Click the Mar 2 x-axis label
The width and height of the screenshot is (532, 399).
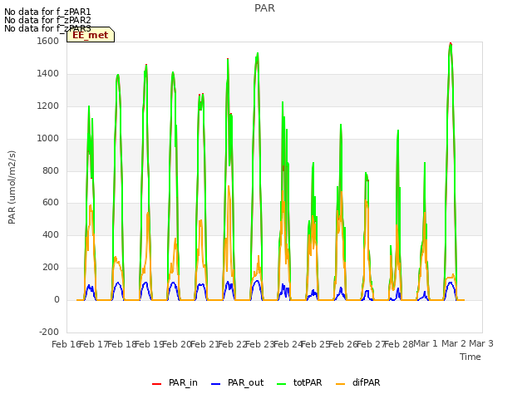coord(454,343)
